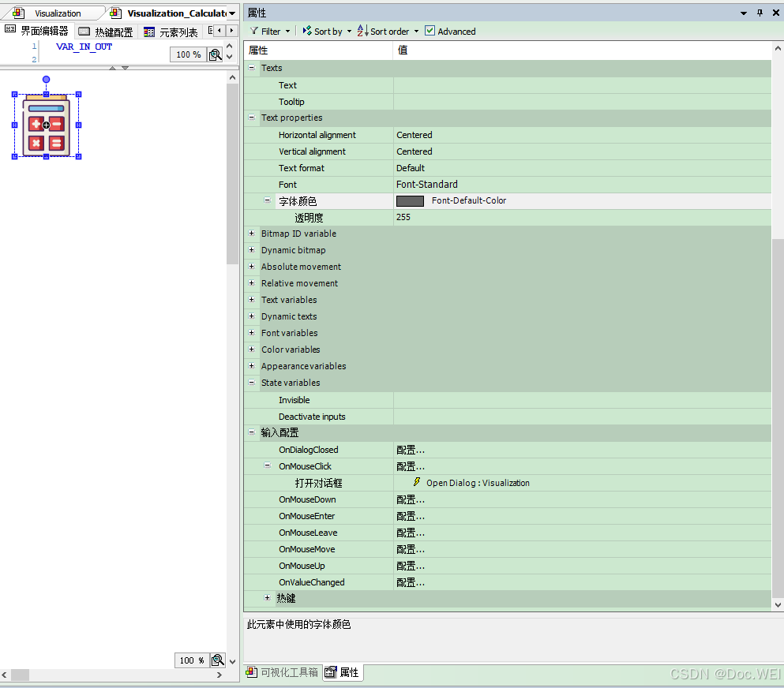Collapse the 字体颜色 property
Image resolution: width=784 pixels, height=688 pixels.
pyautogui.click(x=268, y=200)
